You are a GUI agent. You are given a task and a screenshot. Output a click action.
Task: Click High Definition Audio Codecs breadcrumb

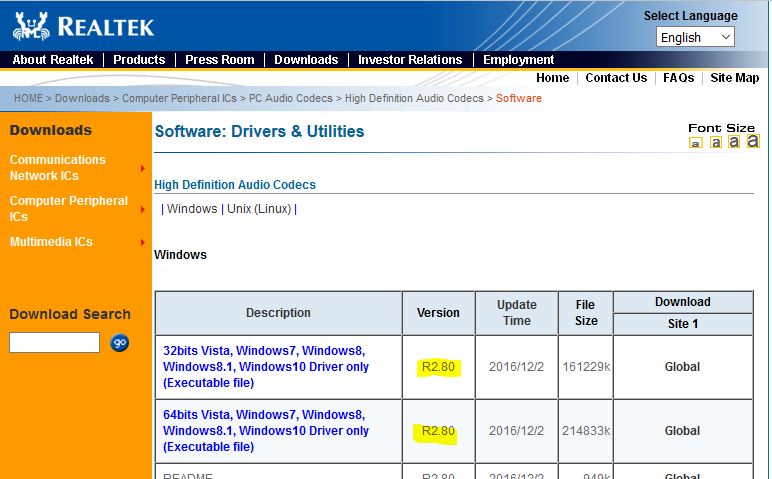pos(414,98)
